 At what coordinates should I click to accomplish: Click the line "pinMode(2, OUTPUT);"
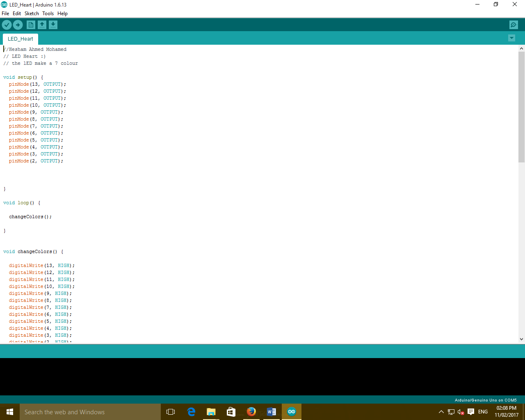click(x=36, y=161)
